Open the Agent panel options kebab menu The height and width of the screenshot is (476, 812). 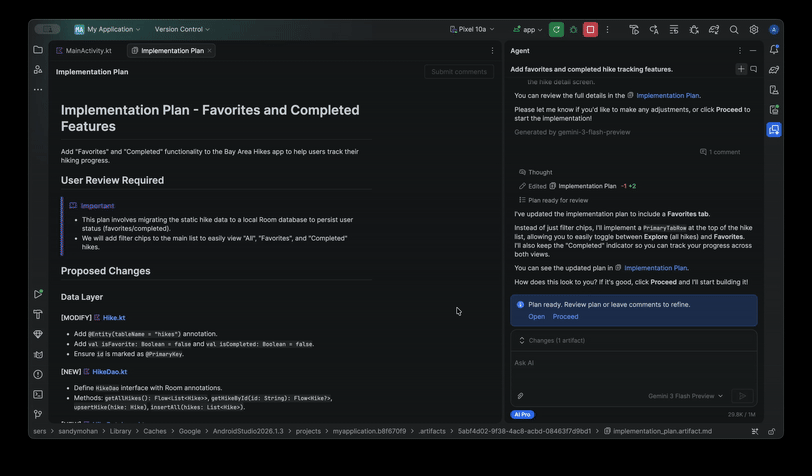click(x=740, y=51)
